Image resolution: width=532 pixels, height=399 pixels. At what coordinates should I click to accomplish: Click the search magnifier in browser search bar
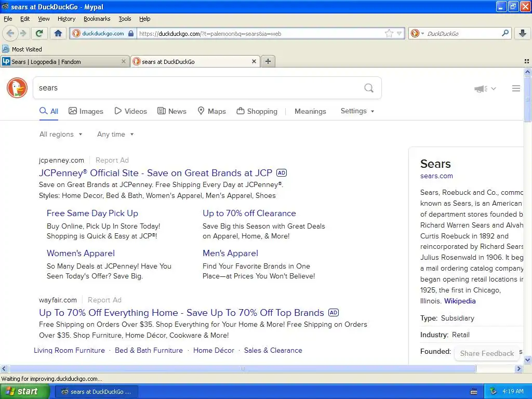505,33
